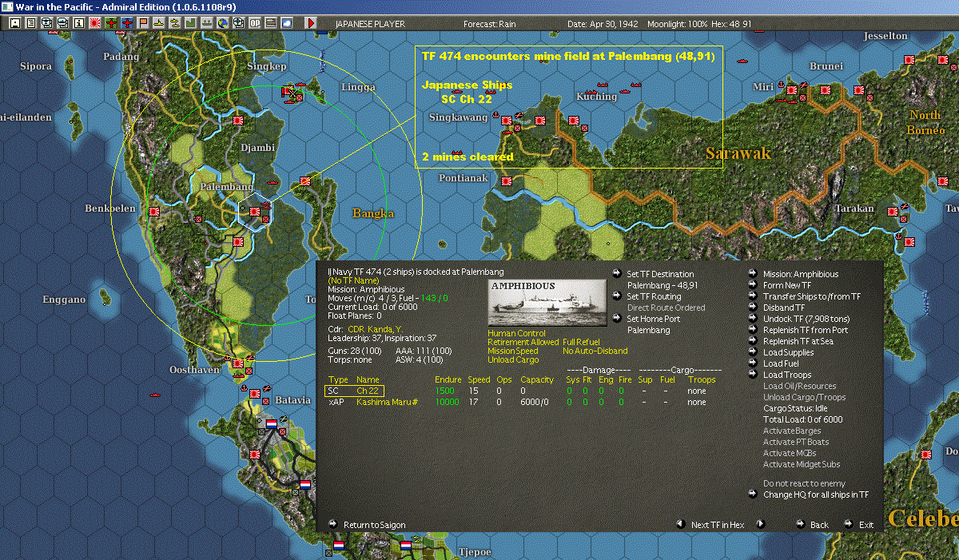Click the OP toolbar button
This screenshot has height=560, width=959.
(x=254, y=23)
